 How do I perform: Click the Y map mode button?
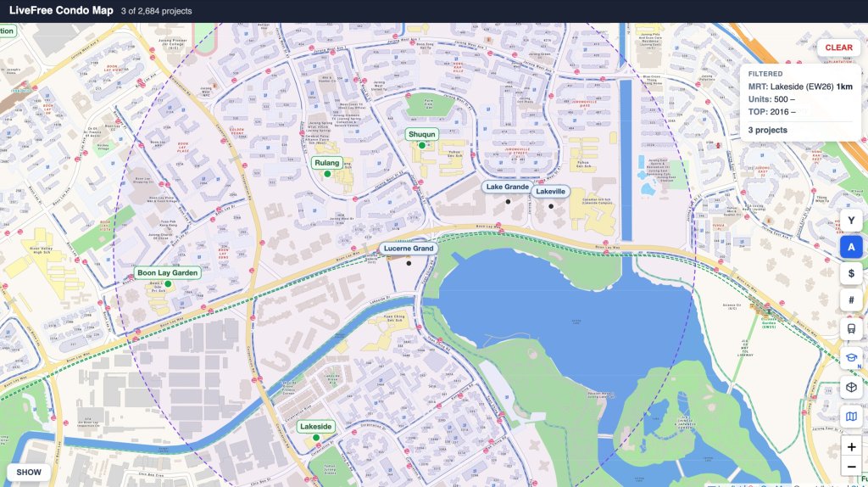[x=851, y=221]
